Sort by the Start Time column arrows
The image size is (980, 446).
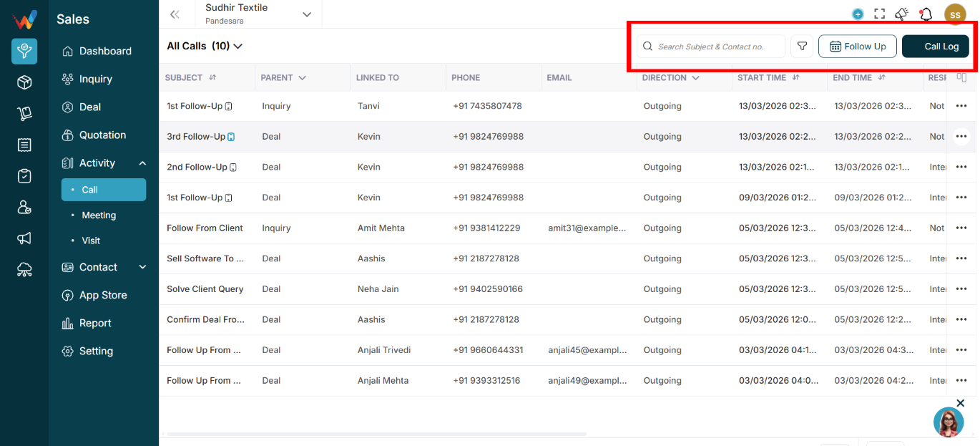[796, 77]
